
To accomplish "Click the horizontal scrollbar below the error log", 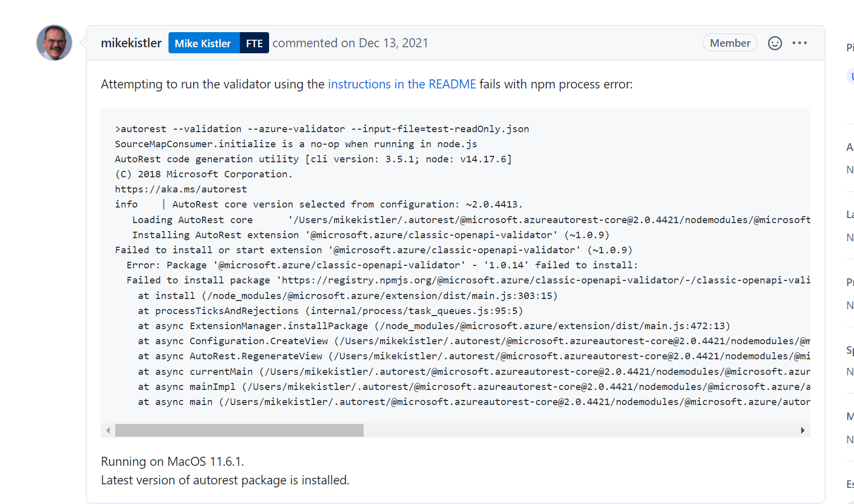I will pyautogui.click(x=239, y=430).
